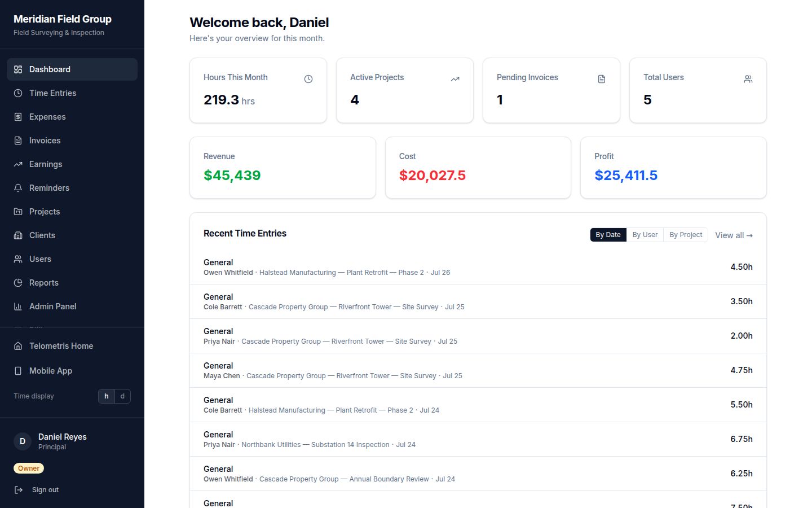812x508 pixels.
Task: Click the Invoices document icon in sidebar
Action: pos(18,141)
